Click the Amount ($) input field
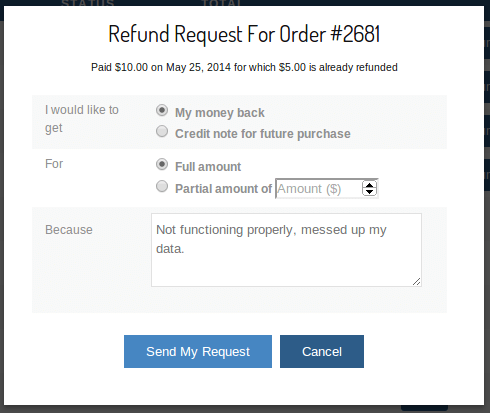This screenshot has height=413, width=490. [319, 189]
